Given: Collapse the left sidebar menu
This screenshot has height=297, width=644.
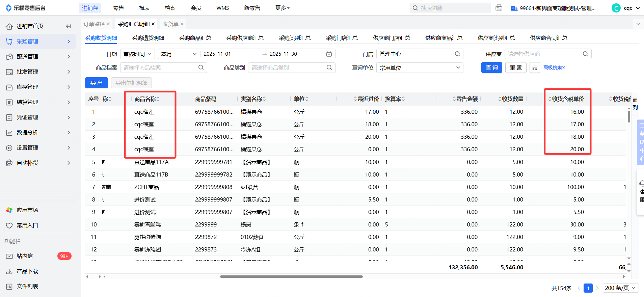Looking at the screenshot, I should [x=69, y=26].
